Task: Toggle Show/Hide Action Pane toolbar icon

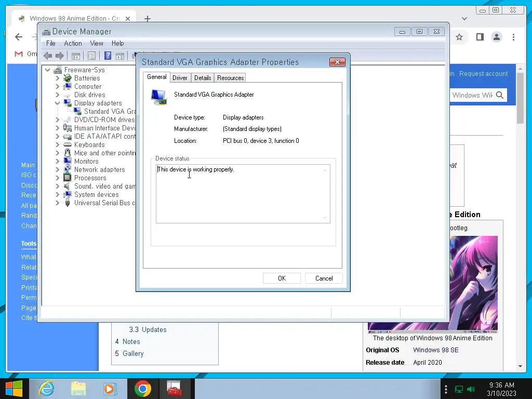Action: tap(120, 56)
